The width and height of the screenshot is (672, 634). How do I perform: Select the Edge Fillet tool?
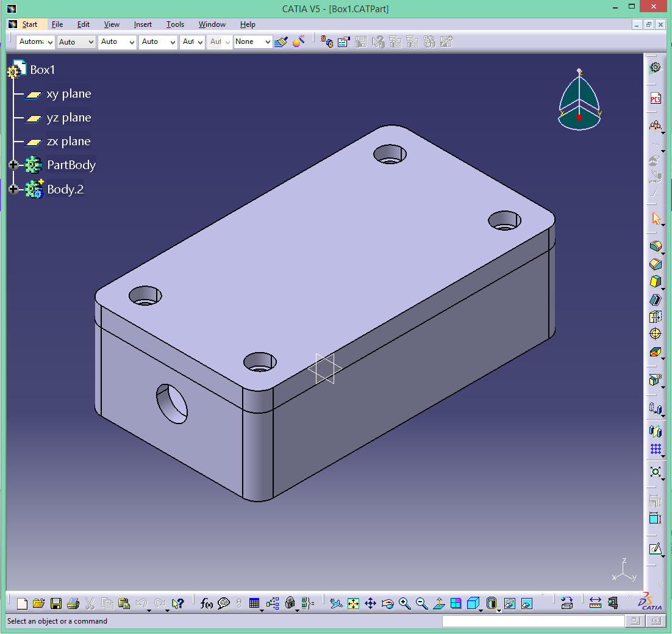656,246
